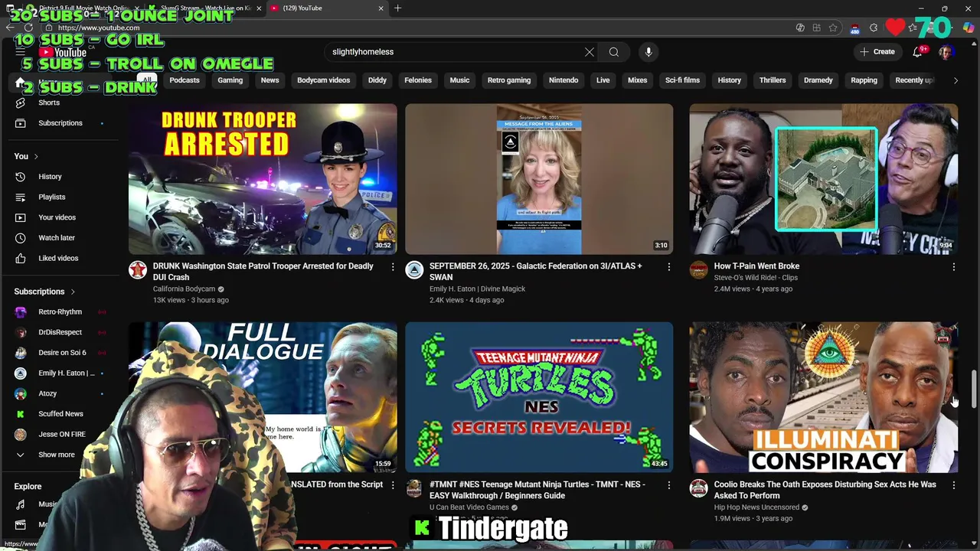The height and width of the screenshot is (551, 980).
Task: Open options menu for Coolio video
Action: [x=954, y=485]
